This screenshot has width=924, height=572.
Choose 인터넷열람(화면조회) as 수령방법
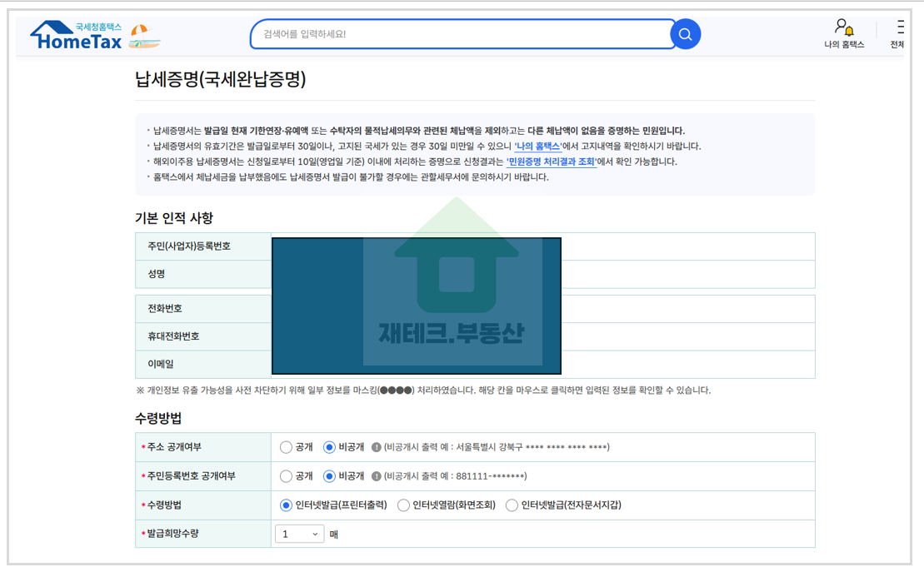click(x=405, y=505)
